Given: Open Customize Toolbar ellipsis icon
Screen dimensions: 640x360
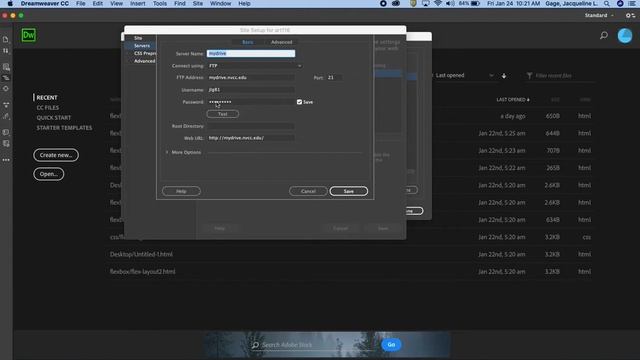Looking at the screenshot, I should tap(6, 160).
